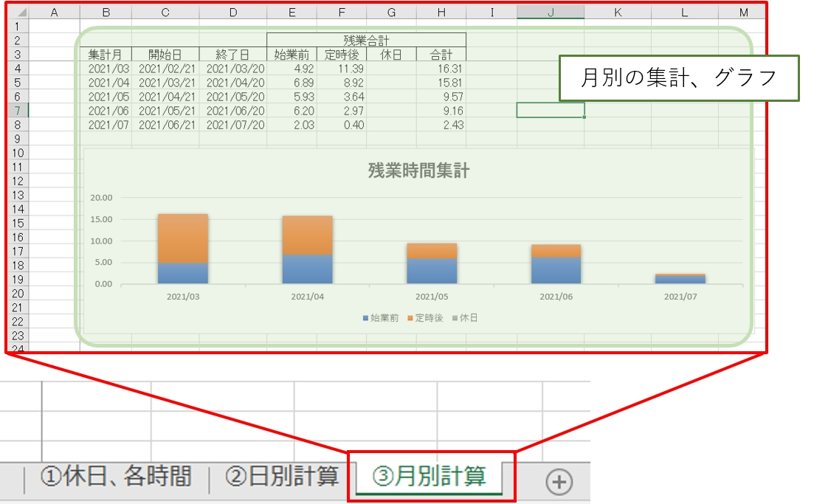Screen dimensions: 814x504
Task: Select cell with value 15.81
Action: coord(441,83)
